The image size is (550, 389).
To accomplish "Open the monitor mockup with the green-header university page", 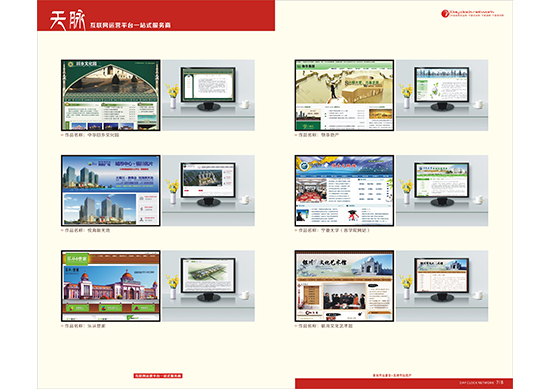I will 442,190.
